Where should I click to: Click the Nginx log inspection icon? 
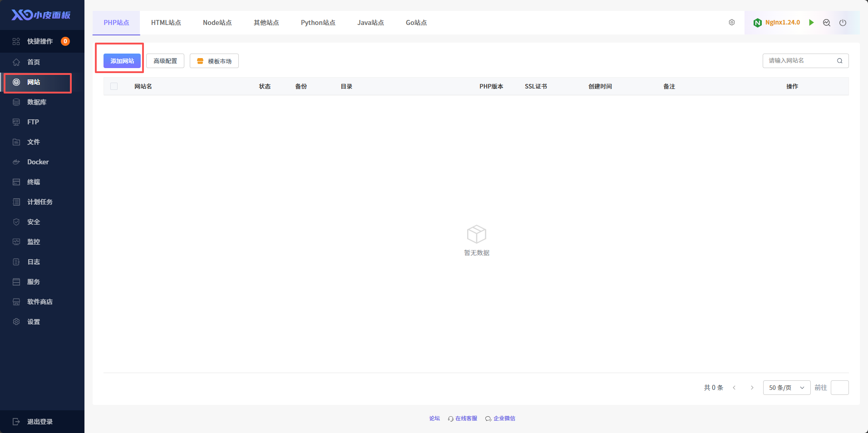tap(827, 23)
